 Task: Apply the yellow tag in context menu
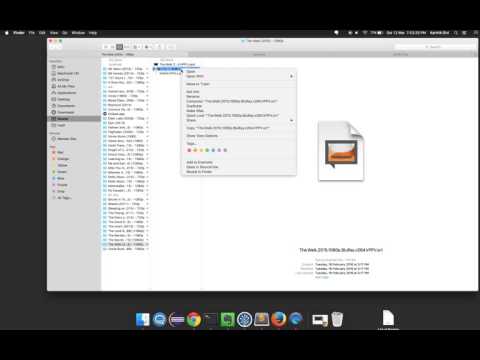201,150
